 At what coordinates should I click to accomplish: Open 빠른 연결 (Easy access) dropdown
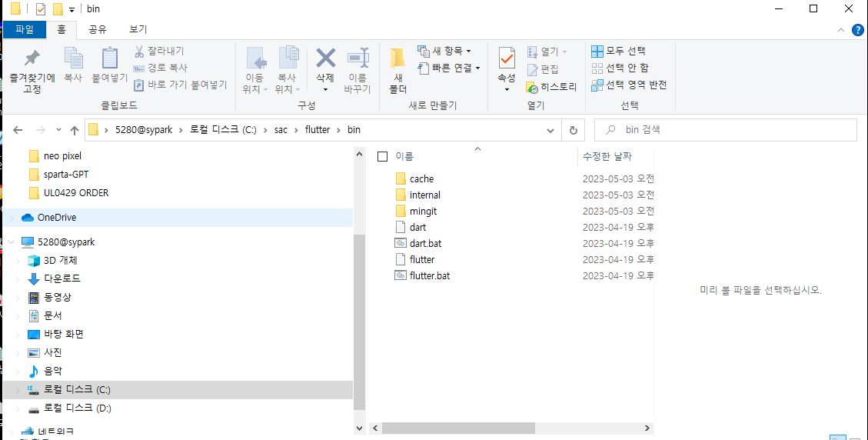448,68
